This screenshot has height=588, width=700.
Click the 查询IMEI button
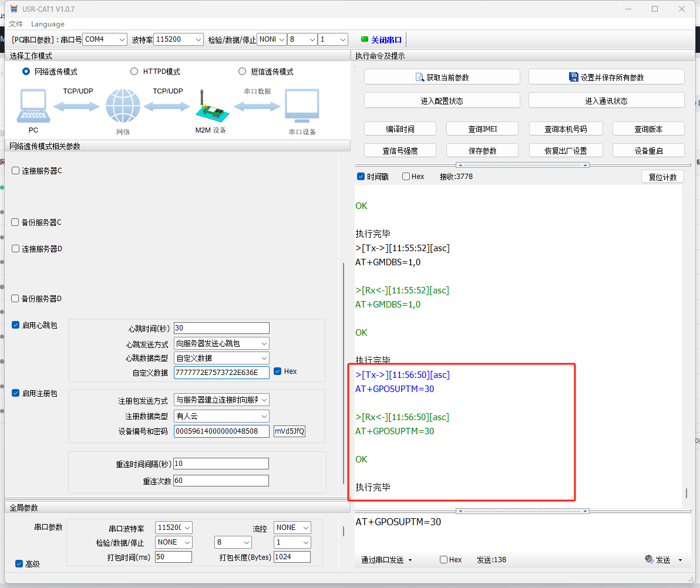coord(482,129)
